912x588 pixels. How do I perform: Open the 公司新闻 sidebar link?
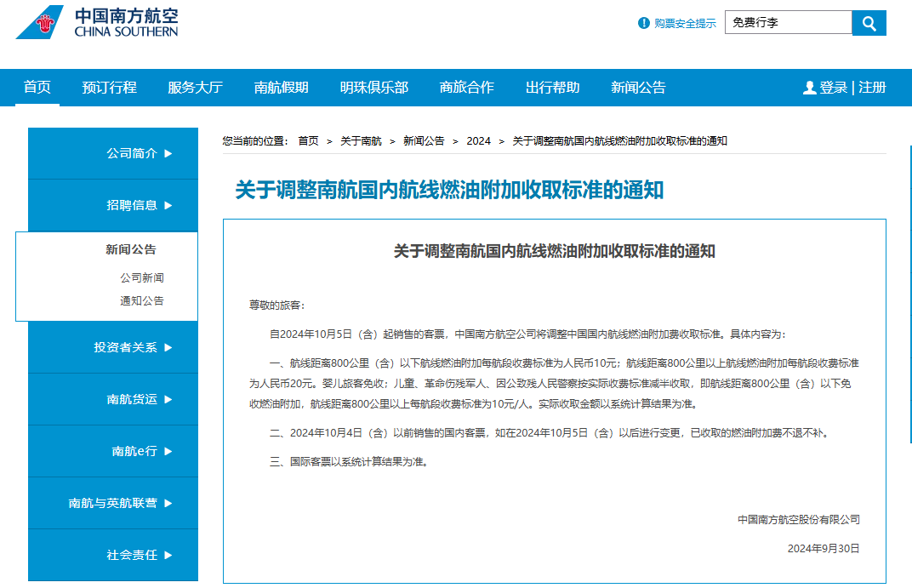coord(142,278)
